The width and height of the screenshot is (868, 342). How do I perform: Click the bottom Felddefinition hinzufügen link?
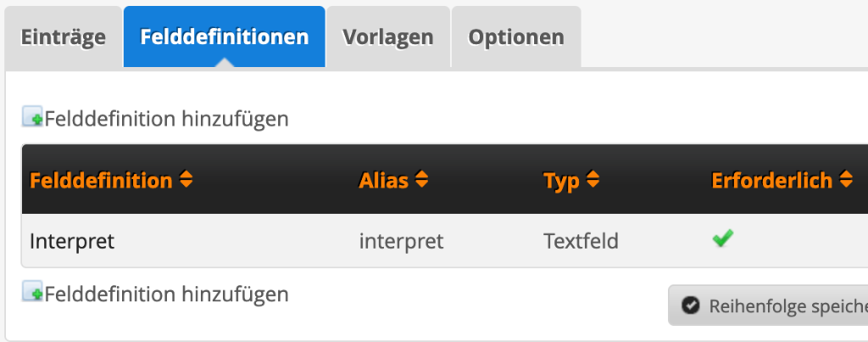pos(166,294)
